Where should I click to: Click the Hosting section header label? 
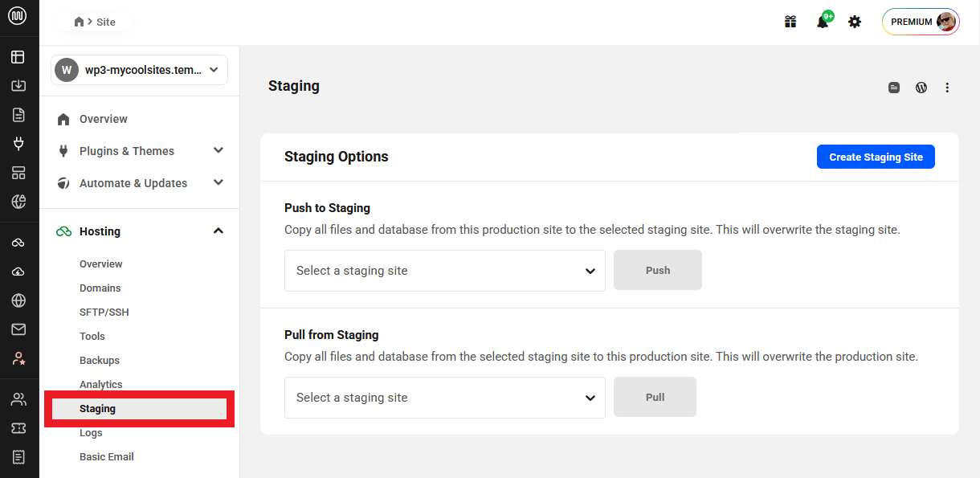100,231
